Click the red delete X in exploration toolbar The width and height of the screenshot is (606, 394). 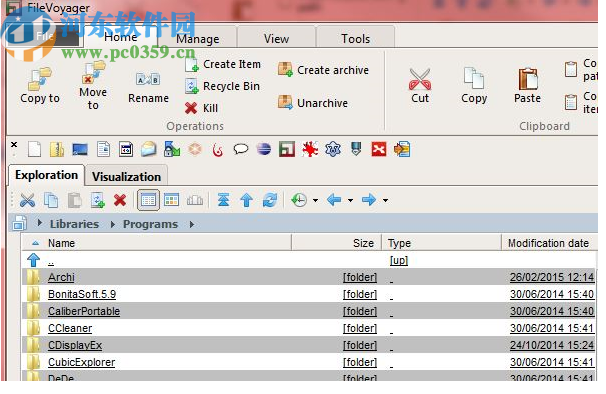pos(120,200)
